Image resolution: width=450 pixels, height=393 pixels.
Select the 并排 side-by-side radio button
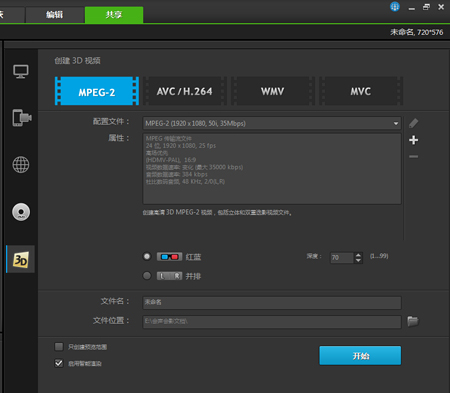tap(147, 276)
